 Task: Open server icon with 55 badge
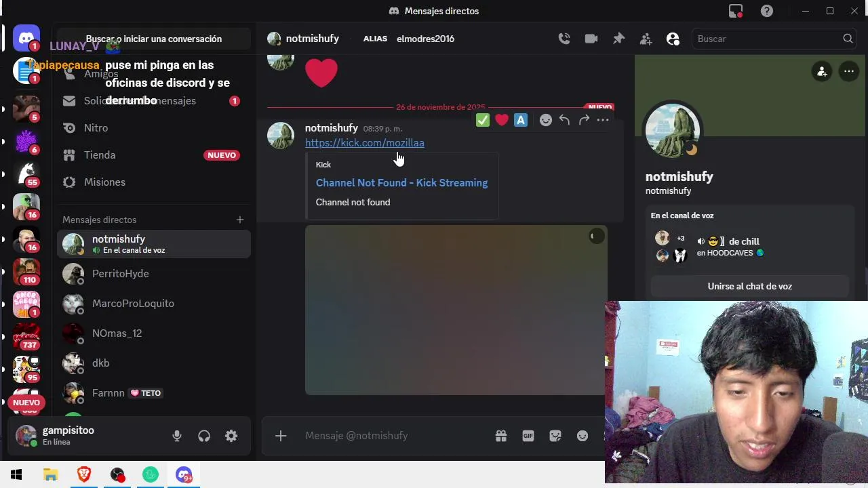[26, 174]
